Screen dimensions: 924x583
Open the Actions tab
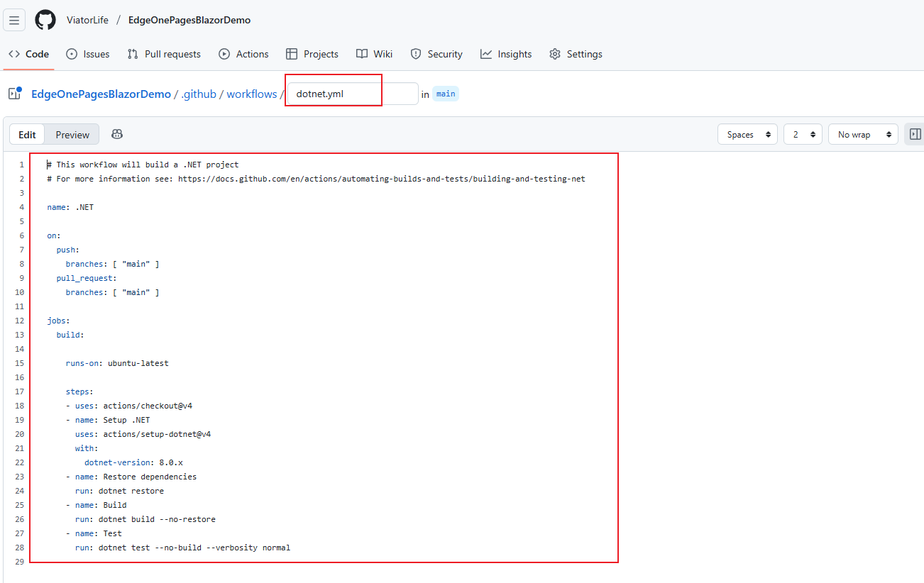coord(243,54)
